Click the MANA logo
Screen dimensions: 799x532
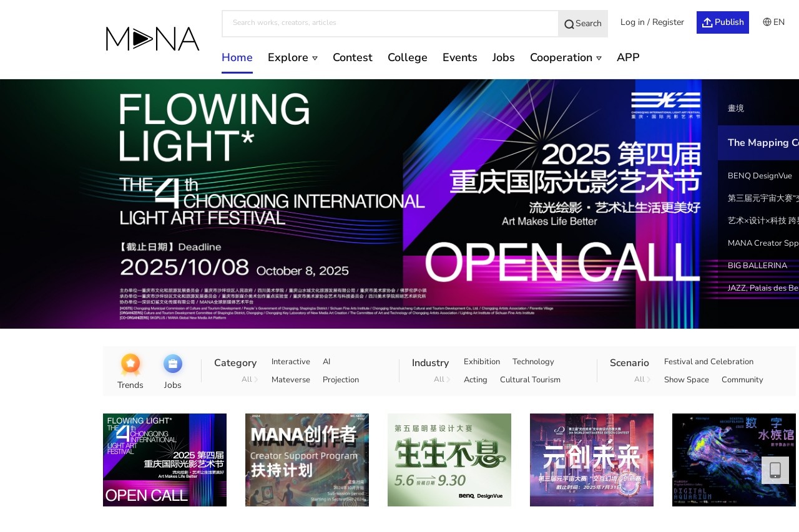153,39
